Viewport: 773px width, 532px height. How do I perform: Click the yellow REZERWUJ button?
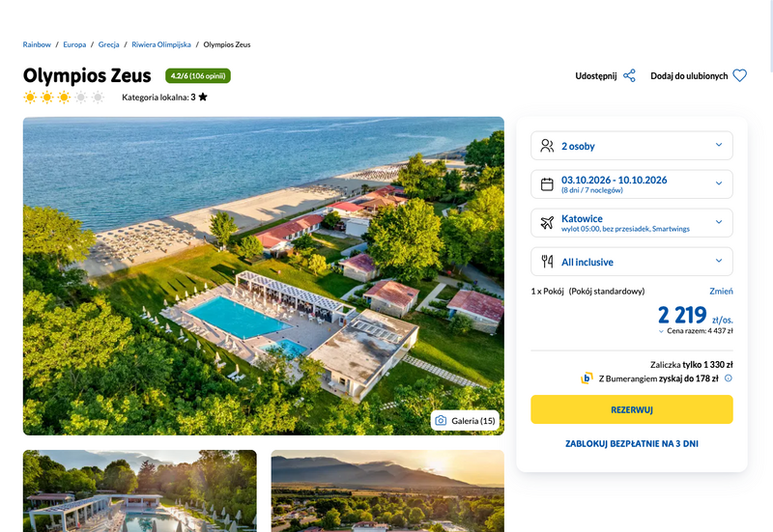pyautogui.click(x=632, y=409)
